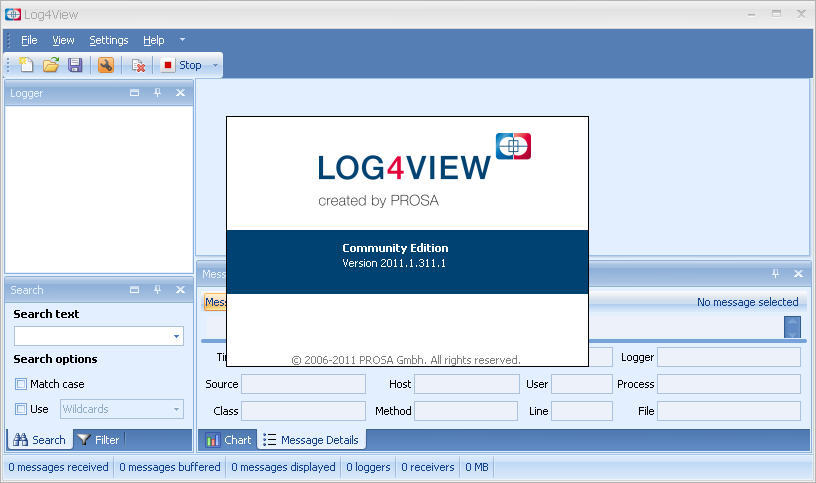Click the File detail field
This screenshot has width=816, height=483.
click(x=729, y=411)
